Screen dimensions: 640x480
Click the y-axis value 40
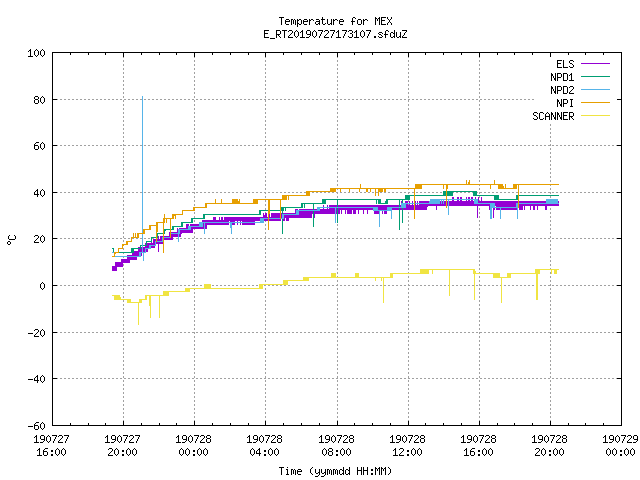click(x=40, y=193)
